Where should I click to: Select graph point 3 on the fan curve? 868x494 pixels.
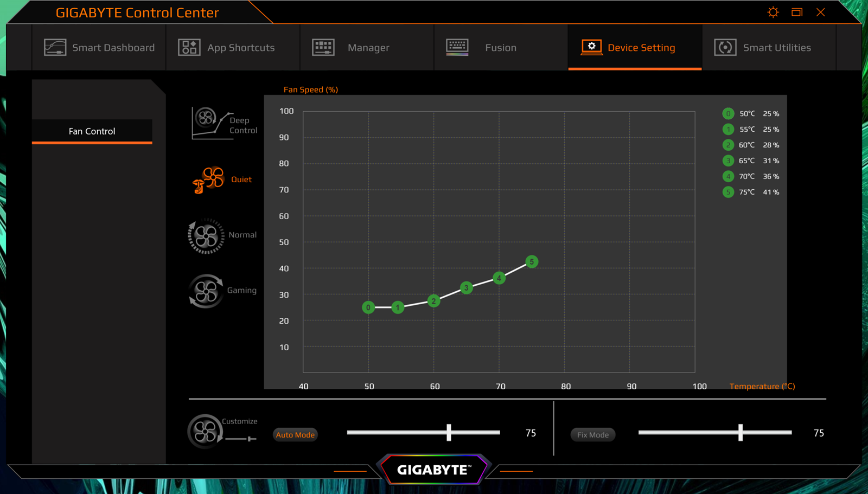[x=466, y=288]
